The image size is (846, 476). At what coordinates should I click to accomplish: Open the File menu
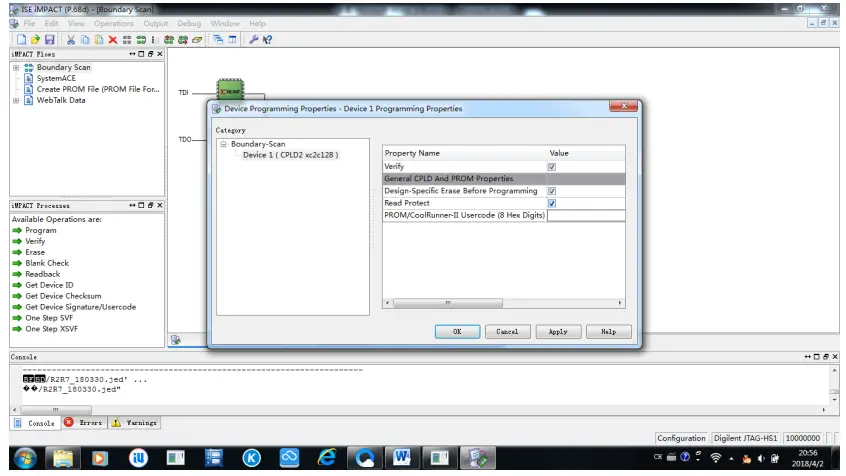tap(29, 23)
